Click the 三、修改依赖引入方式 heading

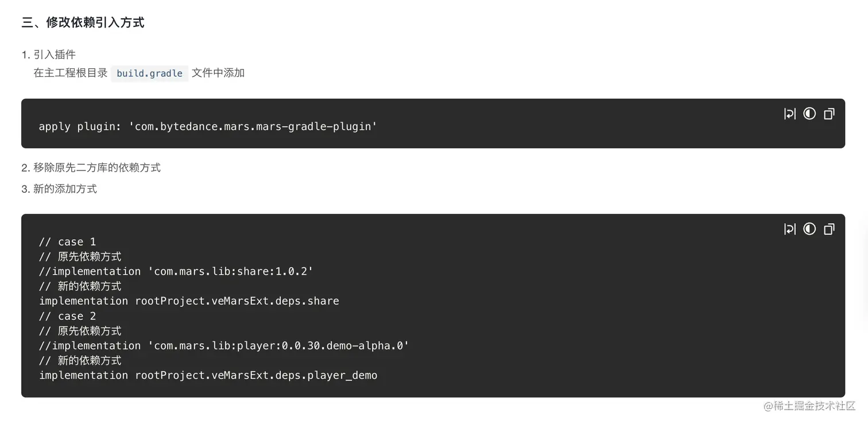coord(83,23)
